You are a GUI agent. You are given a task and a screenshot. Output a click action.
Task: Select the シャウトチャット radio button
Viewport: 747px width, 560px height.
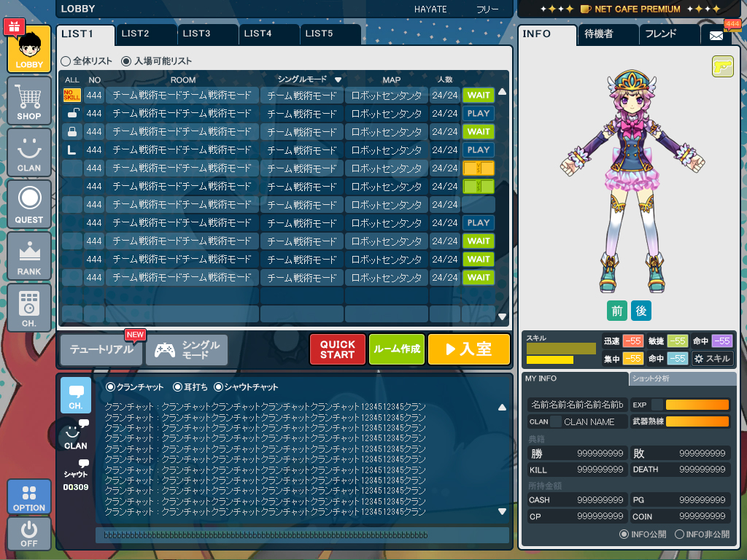(x=218, y=387)
